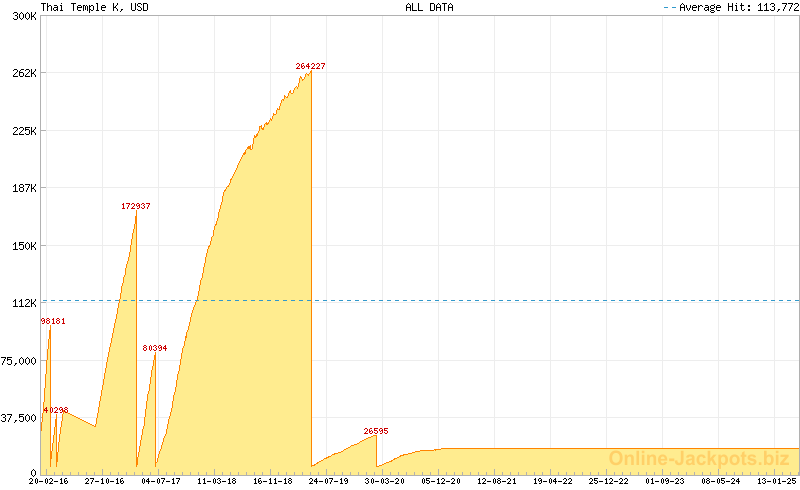This screenshot has width=800, height=490.
Task: Select the 37,500 y-axis label
Action: [19, 418]
